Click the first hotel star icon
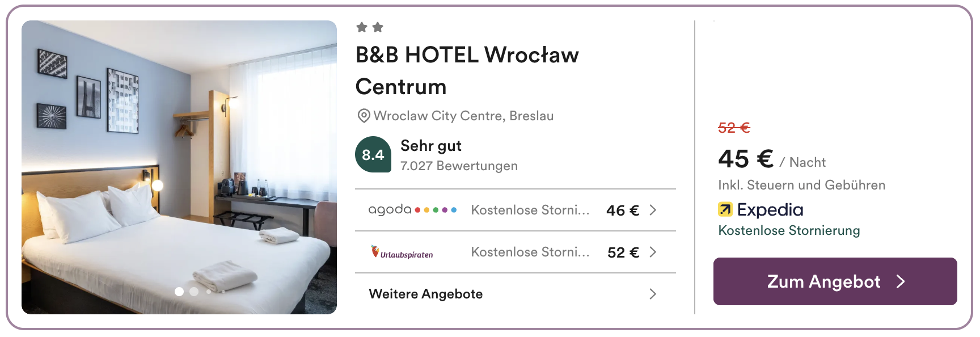 [362, 27]
